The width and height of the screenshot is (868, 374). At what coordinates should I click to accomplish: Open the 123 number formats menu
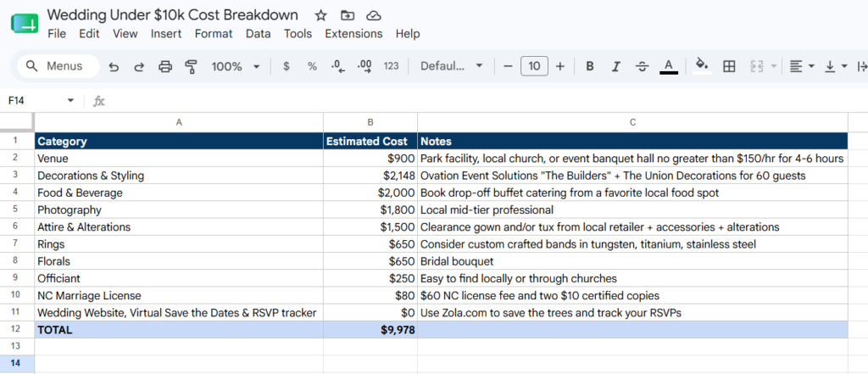click(x=391, y=66)
